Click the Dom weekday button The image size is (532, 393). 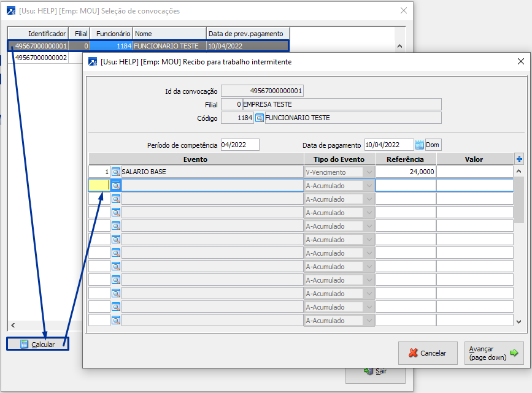click(433, 145)
